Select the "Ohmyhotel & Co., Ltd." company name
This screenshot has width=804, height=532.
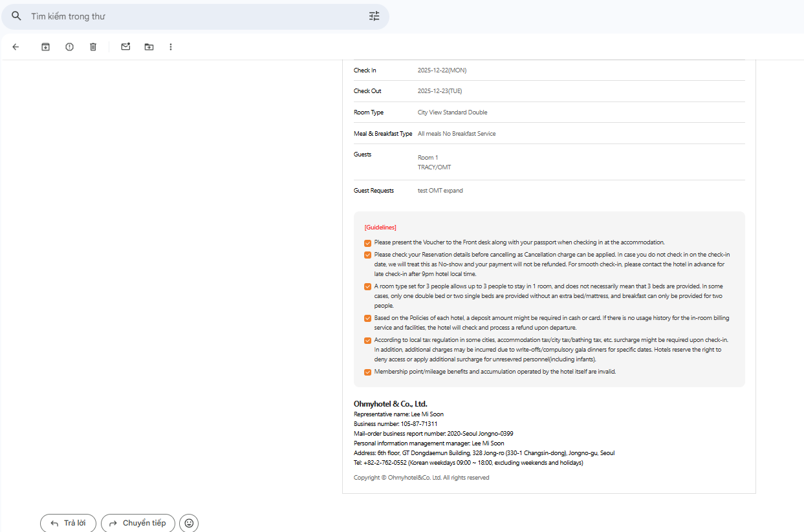[391, 404]
